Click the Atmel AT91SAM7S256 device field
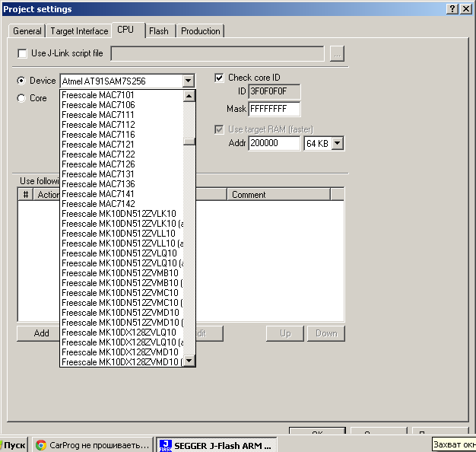Screen dimensions: 476x452 (x=122, y=81)
